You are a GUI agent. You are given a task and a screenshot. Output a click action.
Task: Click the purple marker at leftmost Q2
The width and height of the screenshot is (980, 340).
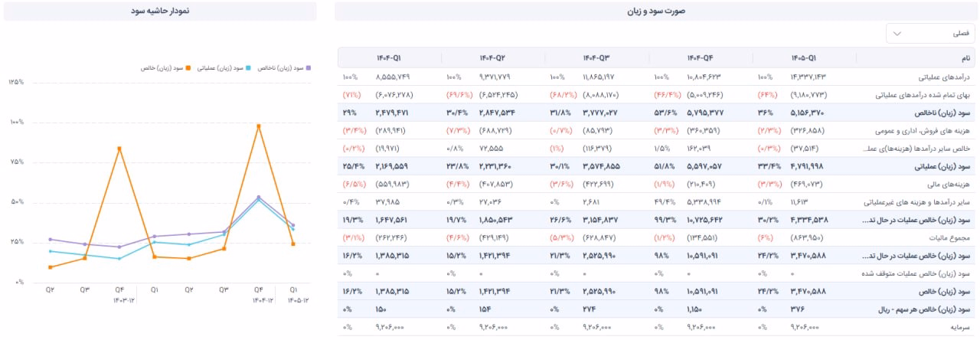click(51, 240)
